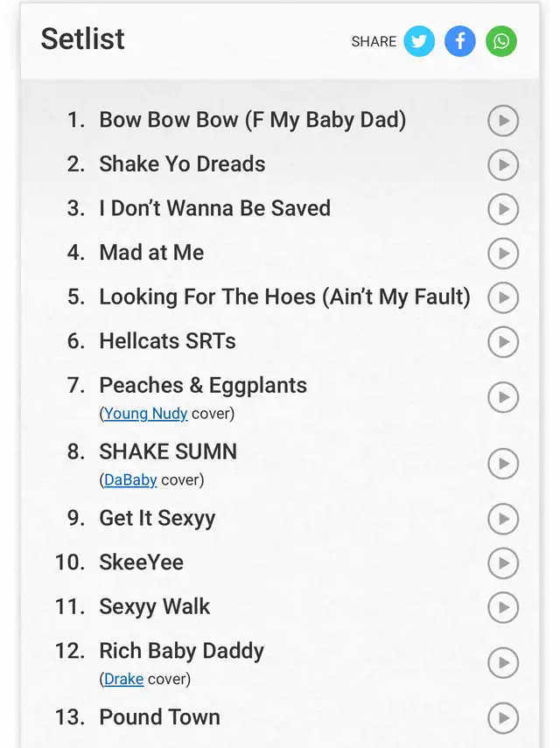Share the setlist on Twitter
Screen dimensions: 560x748
419,41
